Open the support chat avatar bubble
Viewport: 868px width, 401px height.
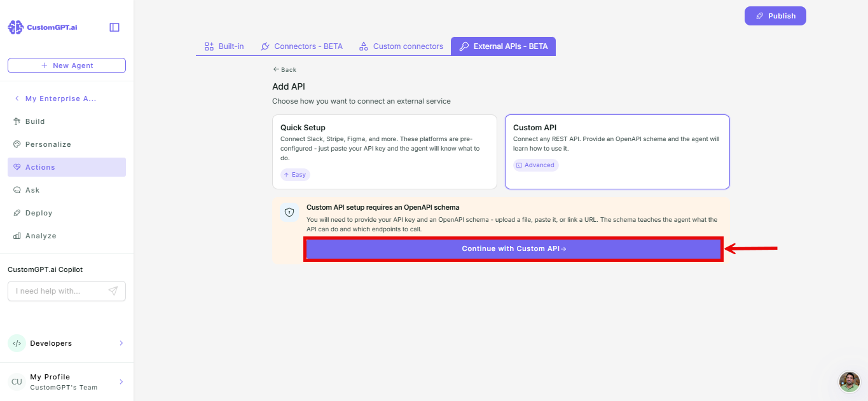click(x=849, y=382)
